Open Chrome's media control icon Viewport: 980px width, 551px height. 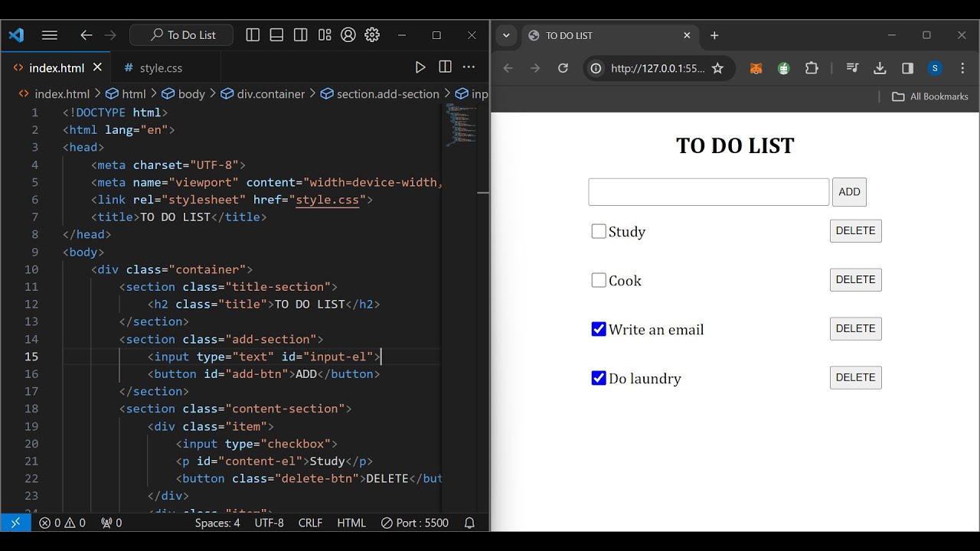pyautogui.click(x=852, y=68)
